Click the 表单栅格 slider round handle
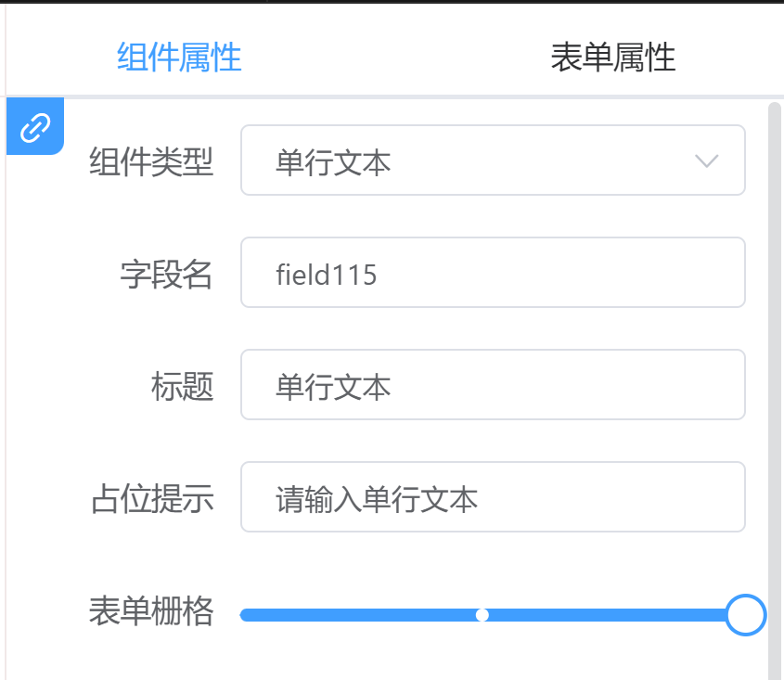Image resolution: width=784 pixels, height=680 pixels. (746, 615)
